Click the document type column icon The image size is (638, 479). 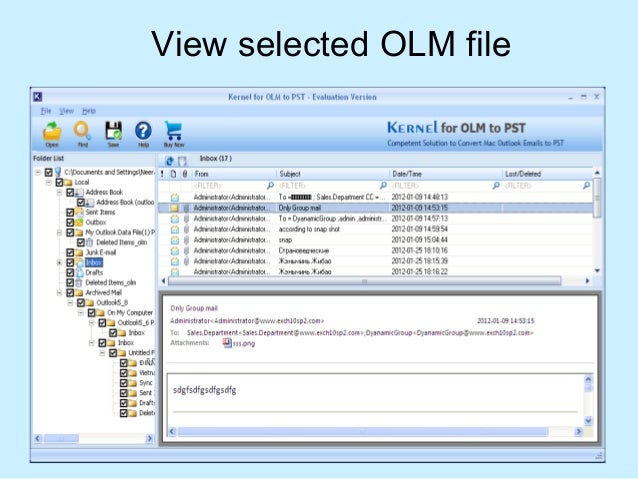(x=173, y=174)
